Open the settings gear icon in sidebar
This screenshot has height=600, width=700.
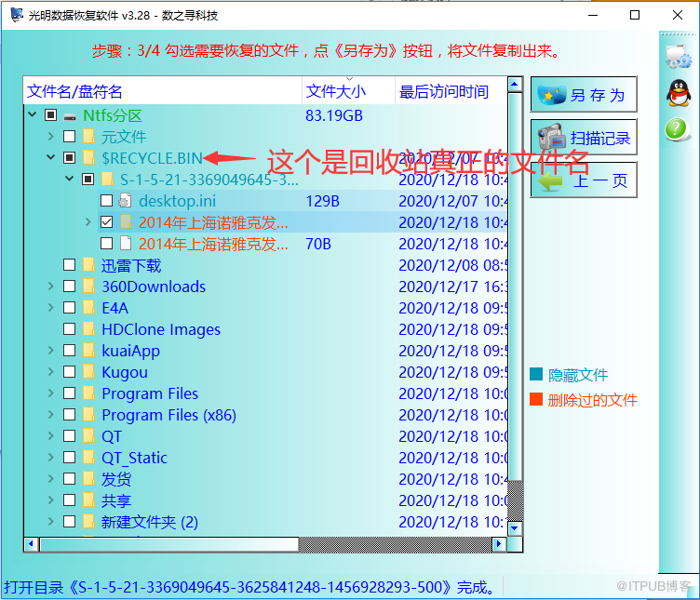[x=678, y=56]
